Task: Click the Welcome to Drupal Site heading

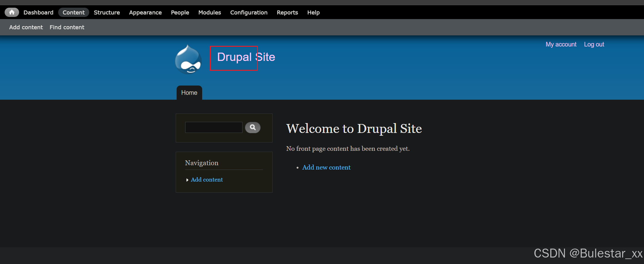Action: pyautogui.click(x=354, y=129)
